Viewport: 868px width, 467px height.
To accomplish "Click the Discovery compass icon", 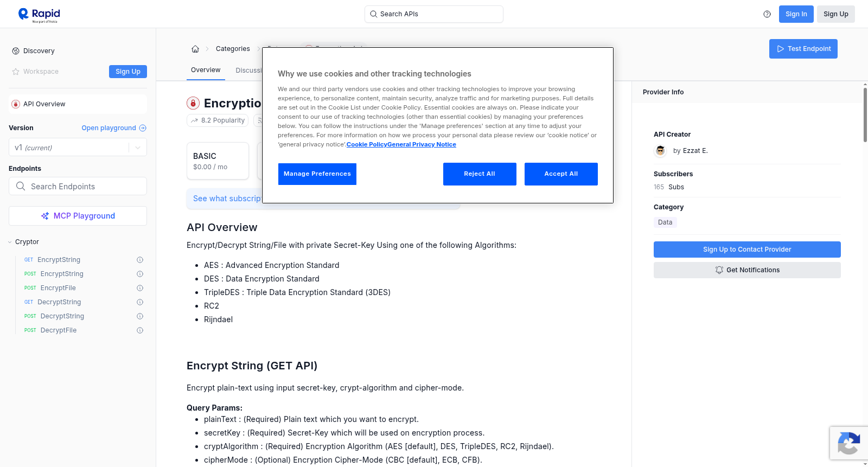I will (16, 51).
